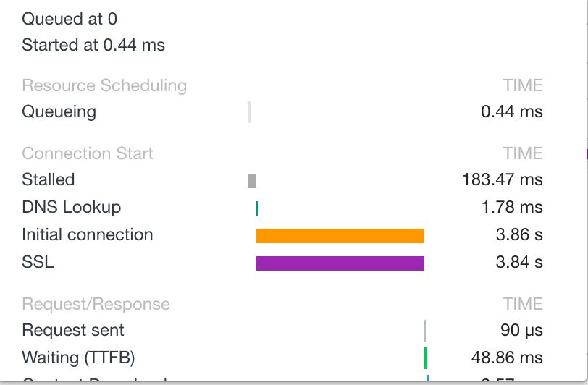Click the gray Stalled timing bar
Screen dimensions: 588x385
(x=252, y=181)
